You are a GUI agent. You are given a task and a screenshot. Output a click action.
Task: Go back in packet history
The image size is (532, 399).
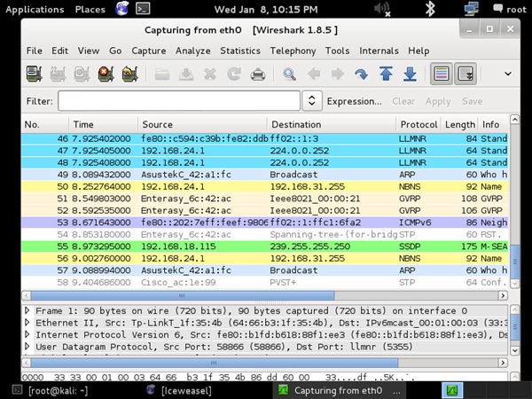pyautogui.click(x=314, y=74)
